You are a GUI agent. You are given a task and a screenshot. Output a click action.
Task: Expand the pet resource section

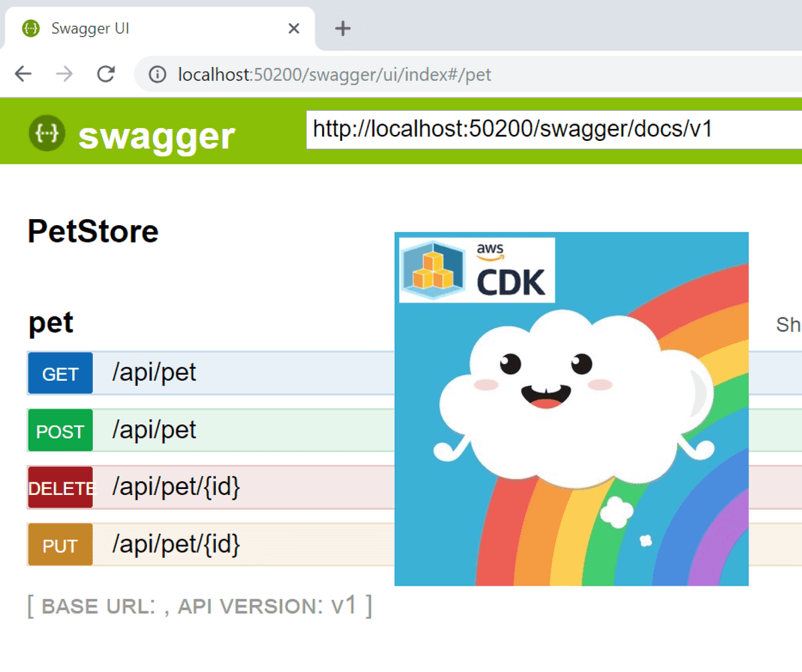click(x=51, y=323)
